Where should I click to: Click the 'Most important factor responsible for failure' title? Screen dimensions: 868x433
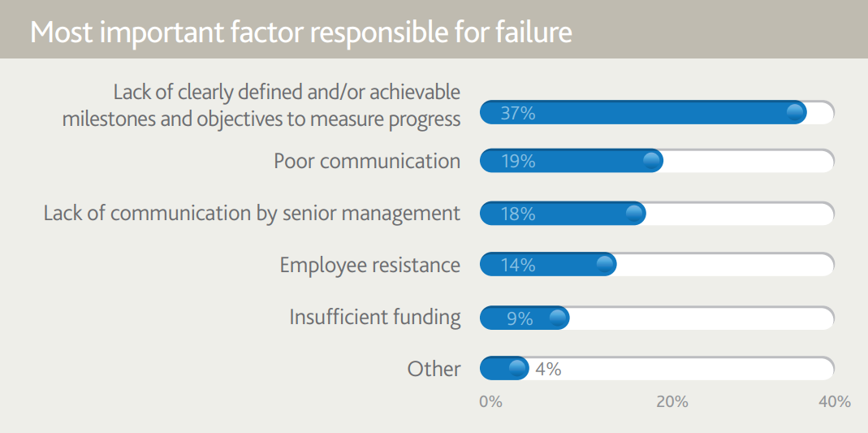[300, 32]
